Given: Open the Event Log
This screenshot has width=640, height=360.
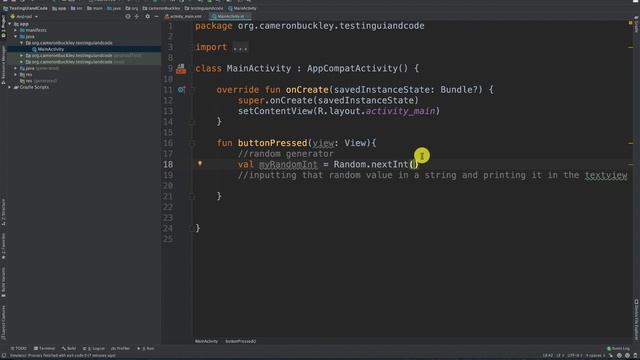Looking at the screenshot, I should [x=618, y=349].
